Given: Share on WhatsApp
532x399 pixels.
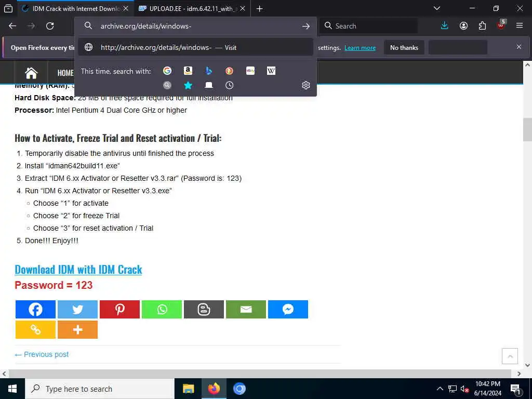Looking at the screenshot, I should click(162, 309).
